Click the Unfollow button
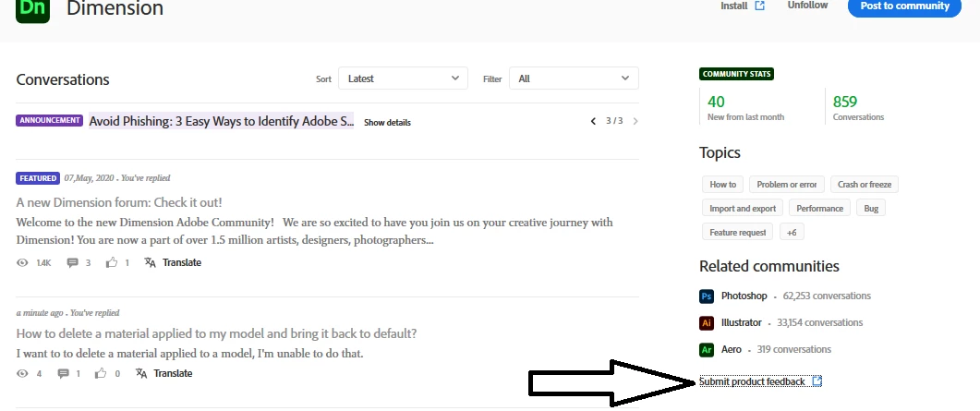This screenshot has width=980, height=411. 807,5
